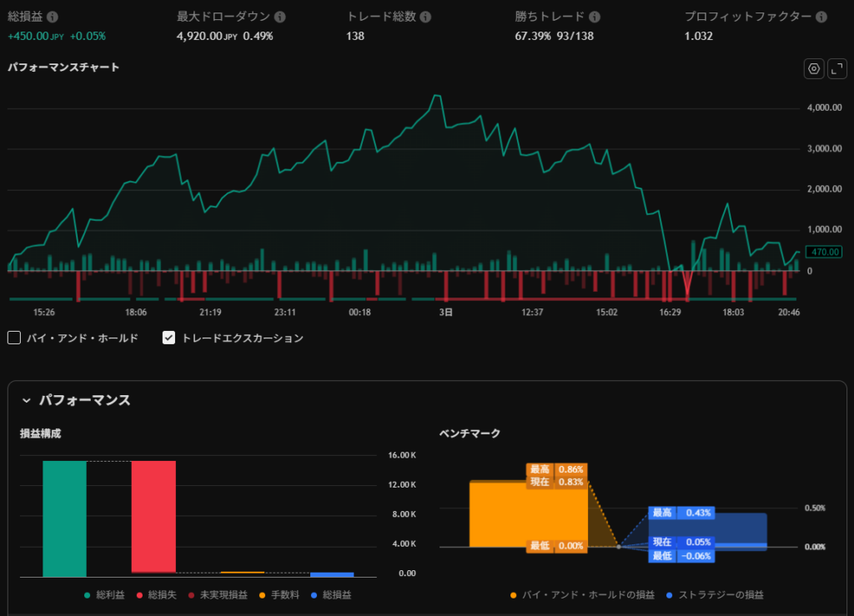
Task: Click the info icon beside 最大ドローダウン
Action: (279, 17)
